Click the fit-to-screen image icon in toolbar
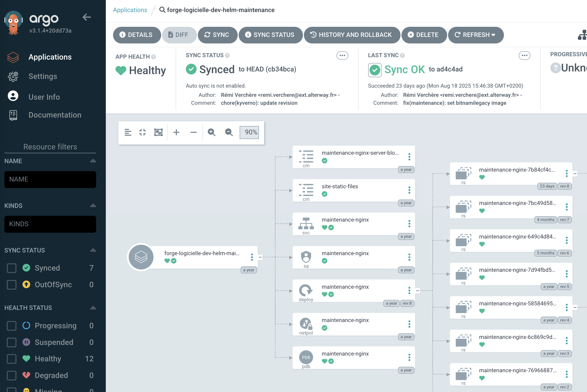Viewport: 587px width, 392px height. [158, 132]
